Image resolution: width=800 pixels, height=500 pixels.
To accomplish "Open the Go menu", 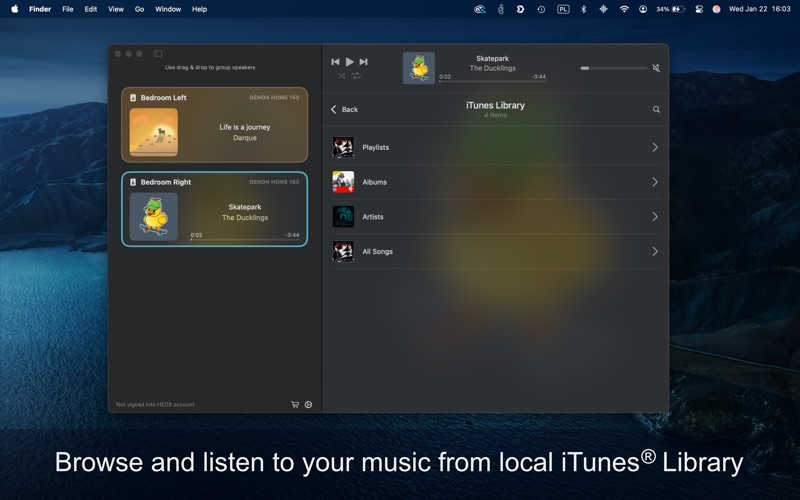I will pos(139,9).
